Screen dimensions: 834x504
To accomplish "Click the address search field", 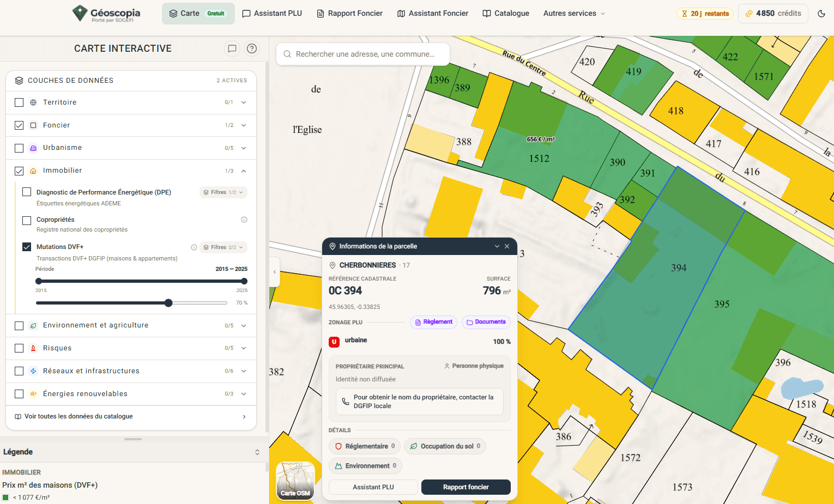I will pos(363,54).
